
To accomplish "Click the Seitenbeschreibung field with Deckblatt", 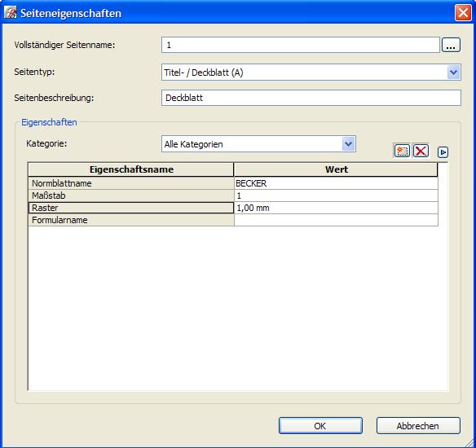I will point(311,98).
